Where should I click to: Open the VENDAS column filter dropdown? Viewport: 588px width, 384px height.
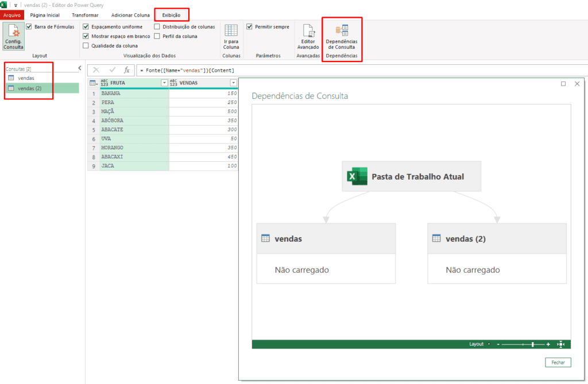coord(234,83)
